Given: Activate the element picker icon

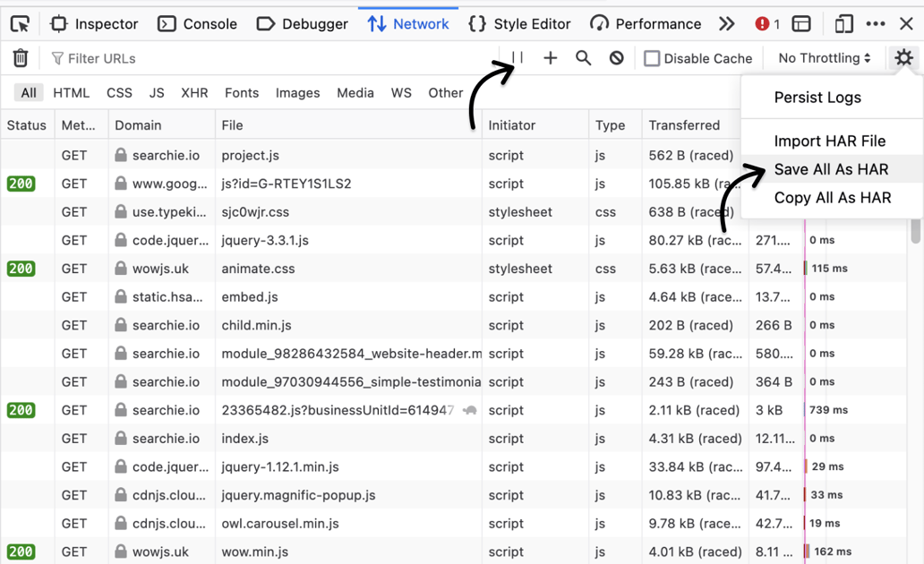Looking at the screenshot, I should pyautogui.click(x=20, y=24).
